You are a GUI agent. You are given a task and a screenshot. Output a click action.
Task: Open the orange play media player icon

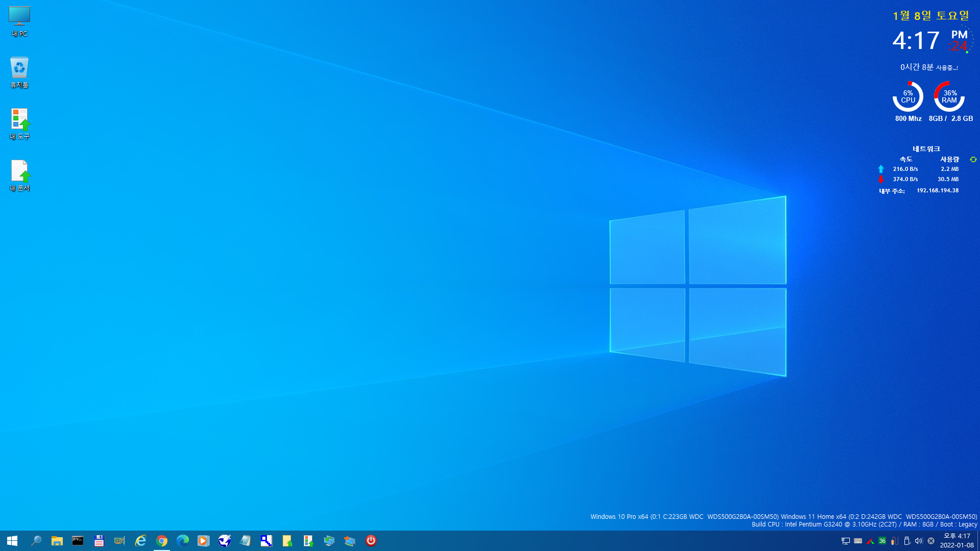(x=203, y=541)
